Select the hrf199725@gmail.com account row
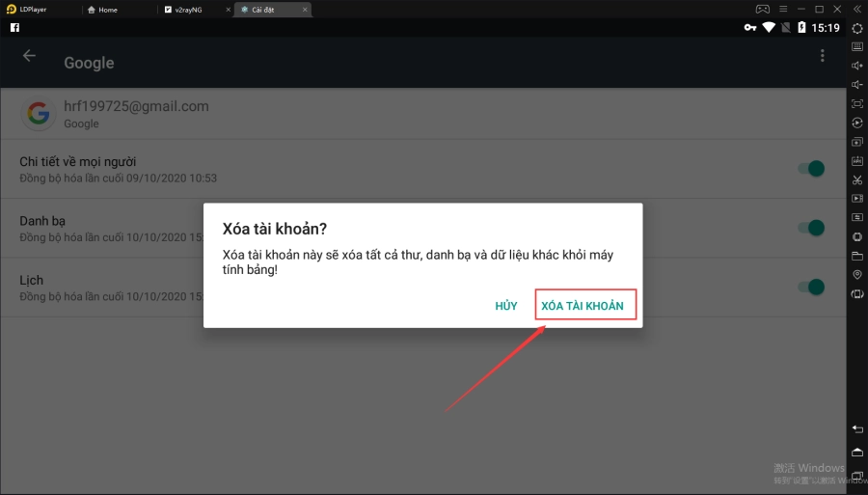The image size is (868, 495). point(423,114)
